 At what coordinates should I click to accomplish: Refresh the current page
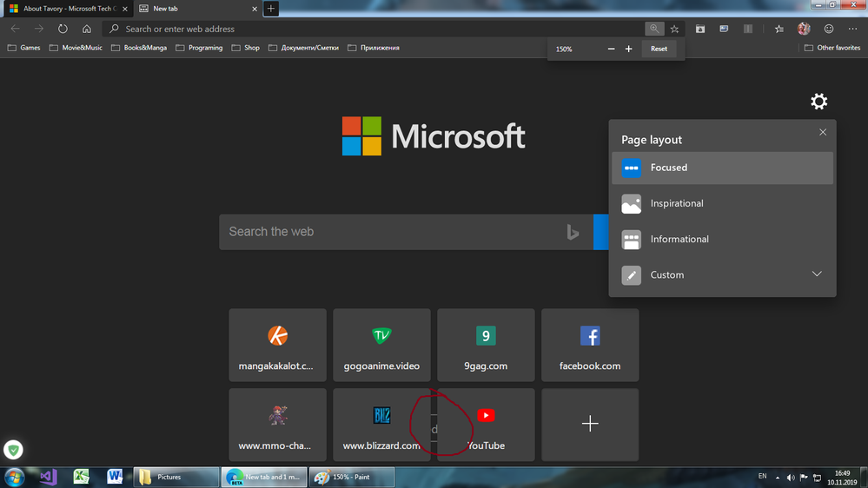(63, 29)
